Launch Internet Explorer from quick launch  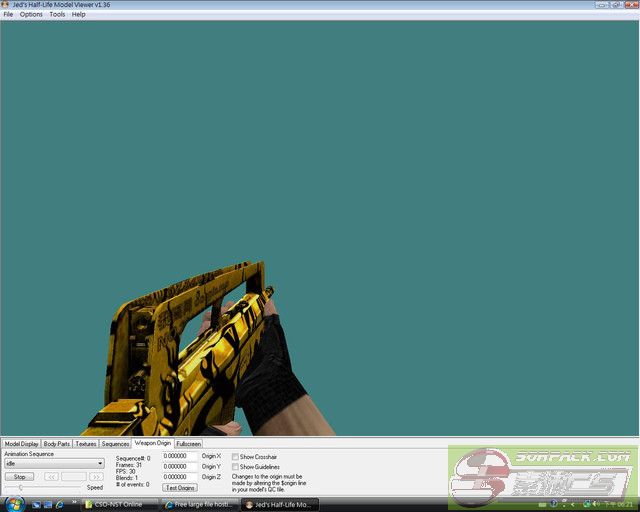(60, 505)
